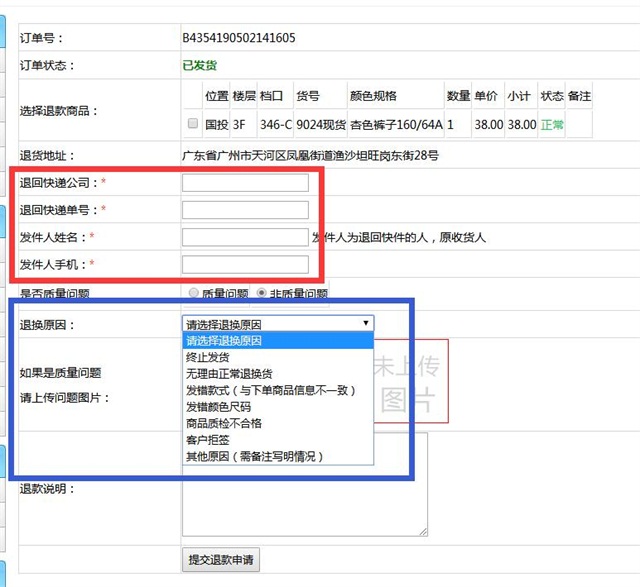The width and height of the screenshot is (640, 587).
Task: Select the 非质量问题 radio button
Action: [262, 294]
